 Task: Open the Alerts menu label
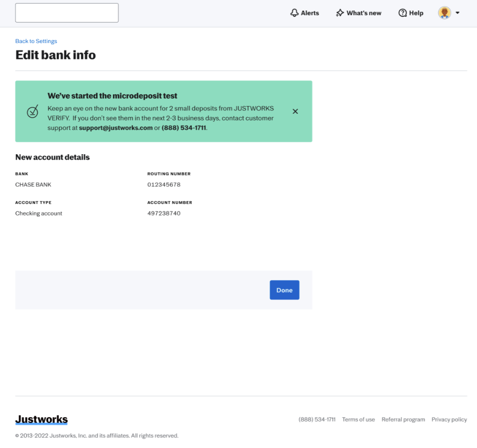pos(310,13)
